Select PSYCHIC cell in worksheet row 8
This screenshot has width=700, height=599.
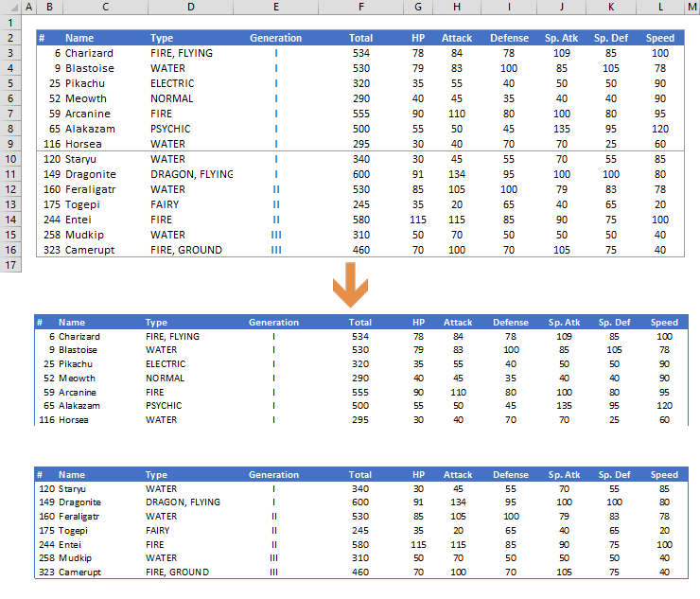coord(191,129)
